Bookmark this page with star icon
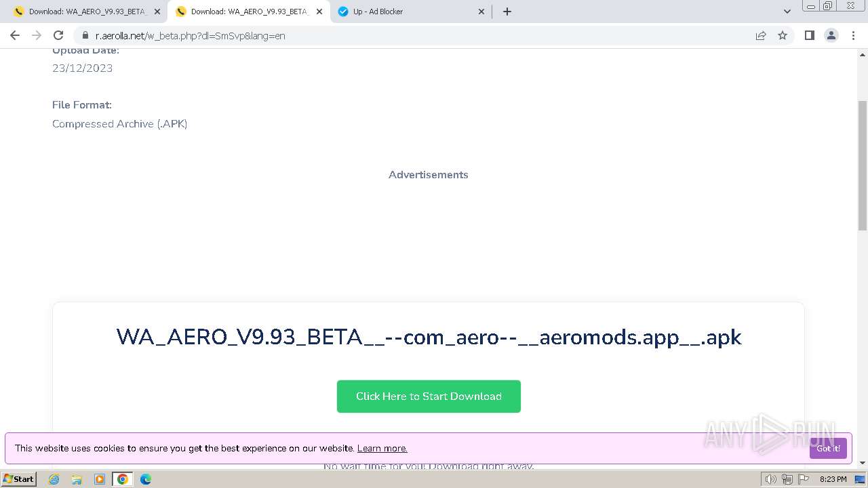Screen dimensions: 868x488 pyautogui.click(x=783, y=35)
